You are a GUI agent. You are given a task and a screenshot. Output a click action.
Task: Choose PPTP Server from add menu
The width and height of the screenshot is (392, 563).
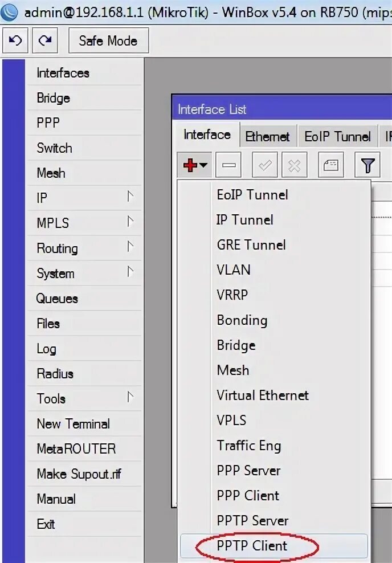pyautogui.click(x=273, y=521)
